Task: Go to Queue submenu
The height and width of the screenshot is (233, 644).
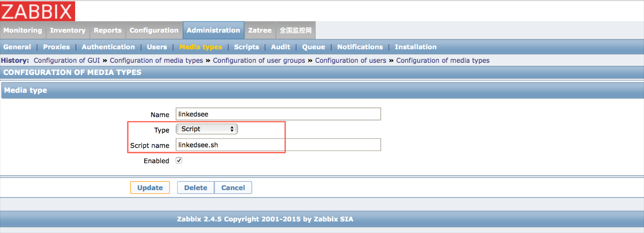Action: point(314,47)
